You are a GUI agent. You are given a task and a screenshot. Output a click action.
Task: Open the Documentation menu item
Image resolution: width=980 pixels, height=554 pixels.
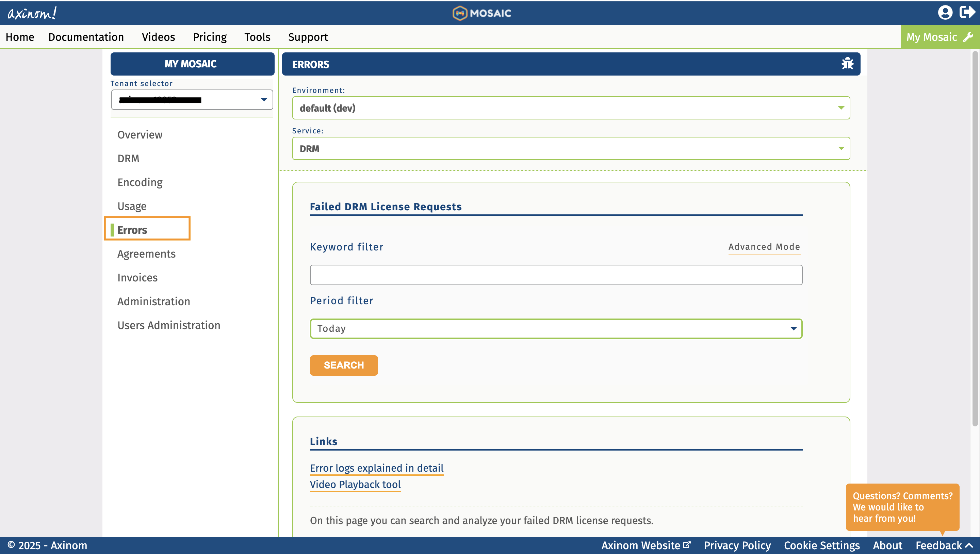86,37
